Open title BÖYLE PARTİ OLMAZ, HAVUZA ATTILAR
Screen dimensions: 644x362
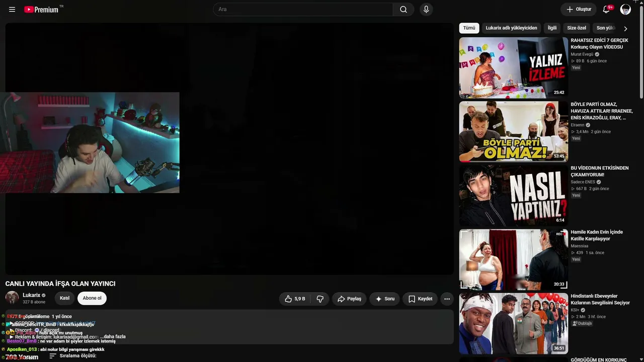coord(602,111)
